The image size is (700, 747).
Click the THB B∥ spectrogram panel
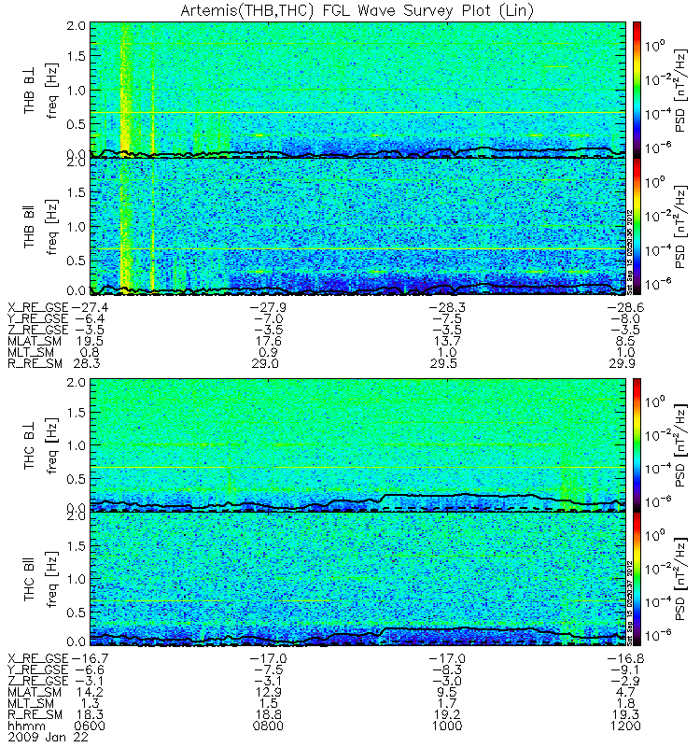point(357,226)
